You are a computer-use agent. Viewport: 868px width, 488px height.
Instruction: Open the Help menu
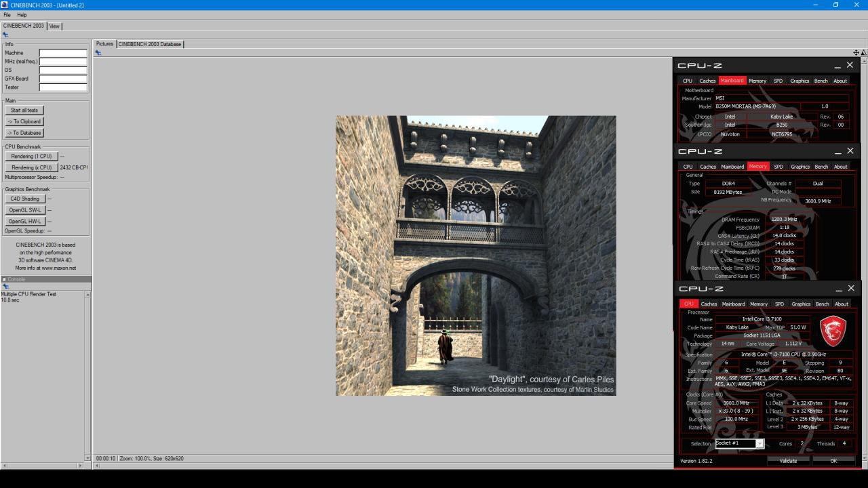pyautogui.click(x=22, y=15)
